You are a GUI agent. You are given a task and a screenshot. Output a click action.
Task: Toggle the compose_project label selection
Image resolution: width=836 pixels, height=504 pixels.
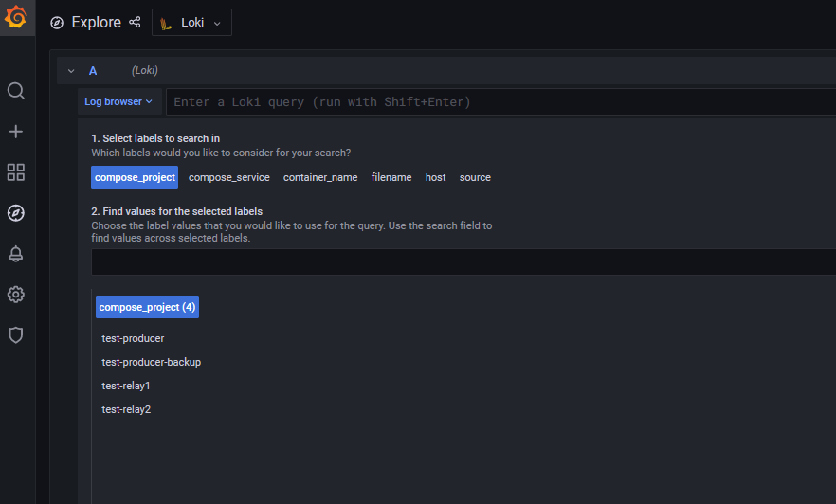[135, 177]
